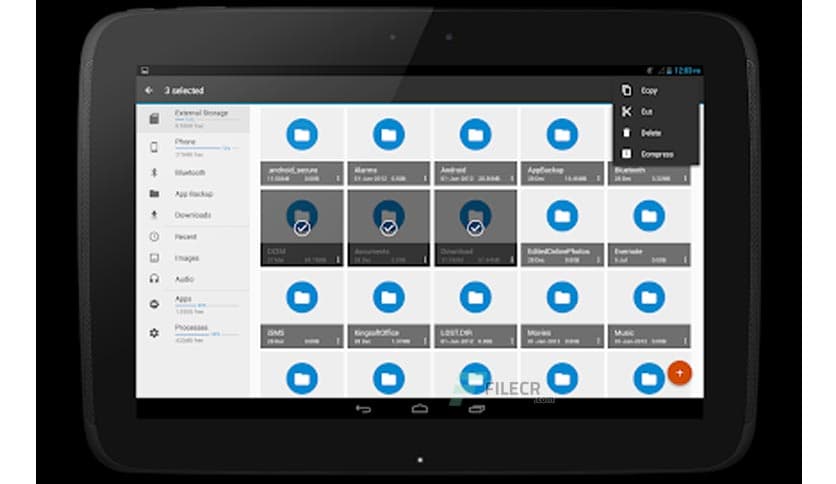The height and width of the screenshot is (484, 836).
Task: Click the 'Recent' sidebar label
Action: (186, 236)
